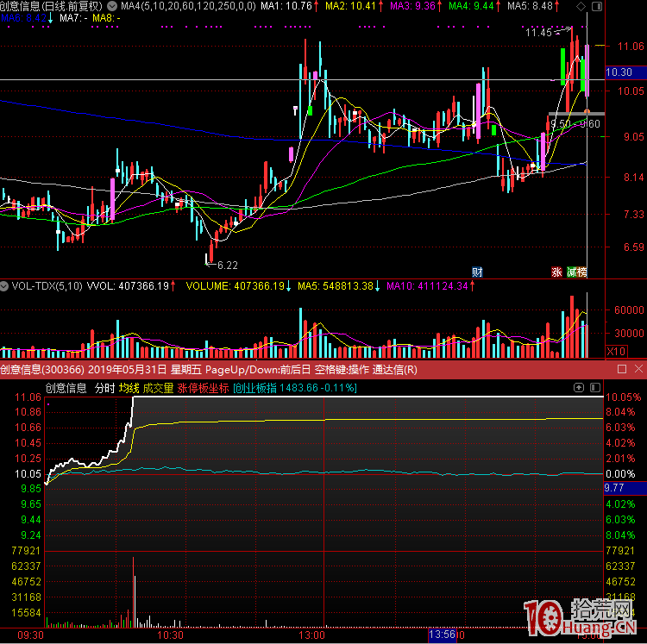The image size is (647, 644).
Task: Click the 11.45 high price annotation
Action: [538, 33]
